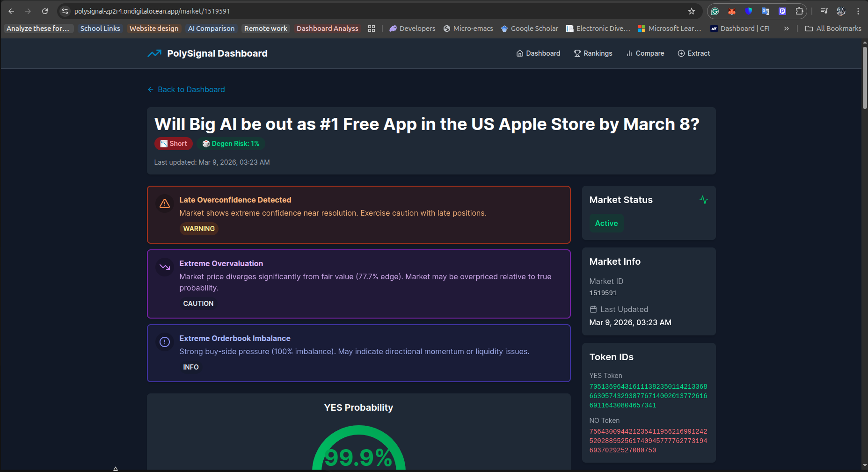Click the Active market status badge
Image resolution: width=868 pixels, height=472 pixels.
(x=606, y=223)
